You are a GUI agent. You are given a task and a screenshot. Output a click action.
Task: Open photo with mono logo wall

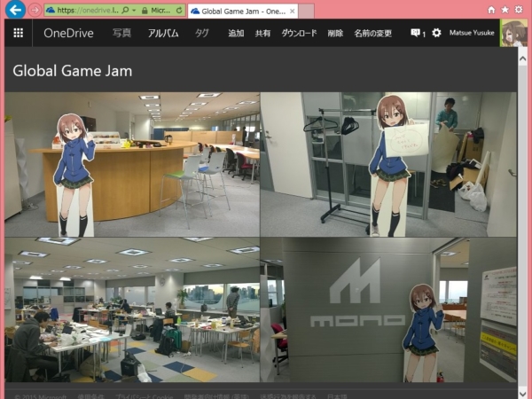[388, 309]
